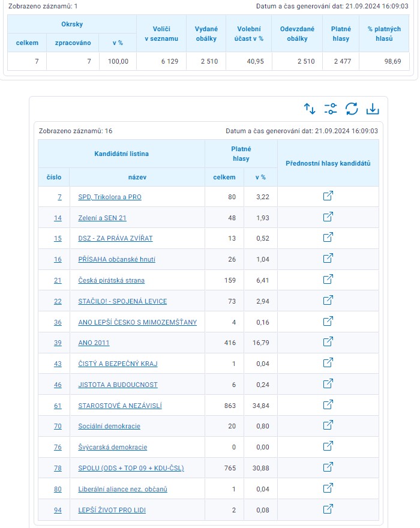Image resolution: width=420 pixels, height=528 pixels.
Task: Click the 'Kandidátní listina' column header
Action: (121, 154)
